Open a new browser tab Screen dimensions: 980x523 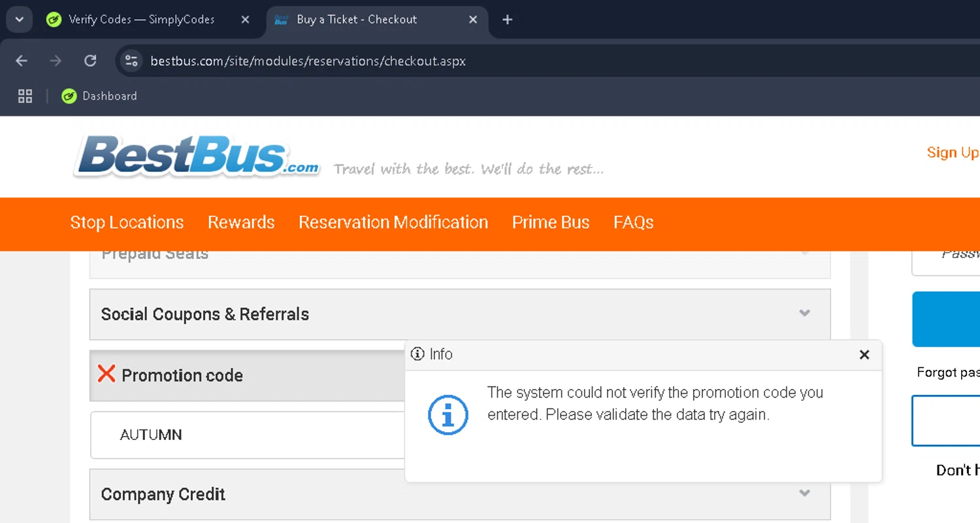[x=507, y=20]
